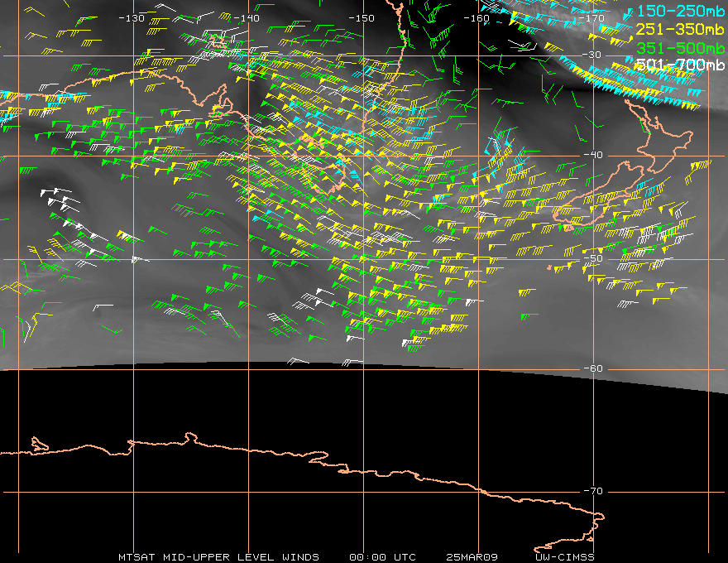Click the -40 latitude label
Screen dimensions: 728x563
coord(593,155)
